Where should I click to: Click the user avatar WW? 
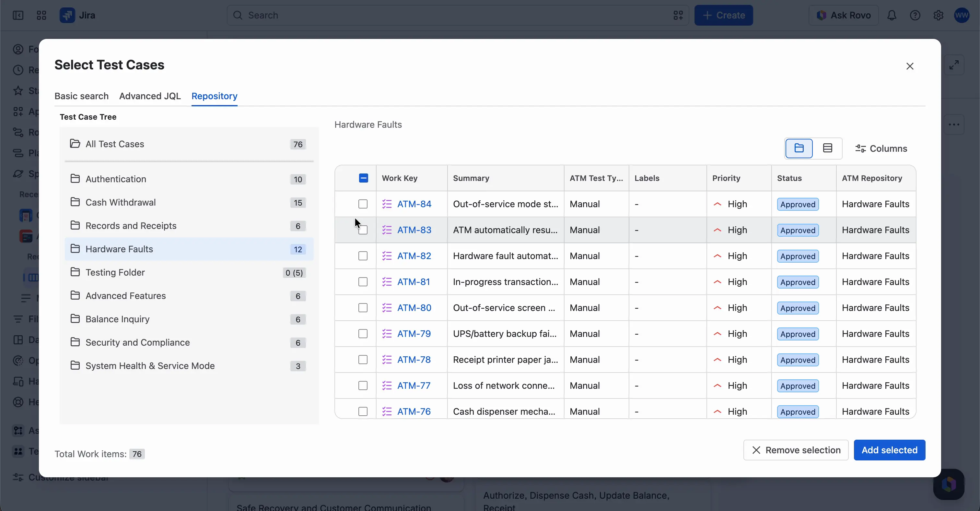[x=961, y=15]
